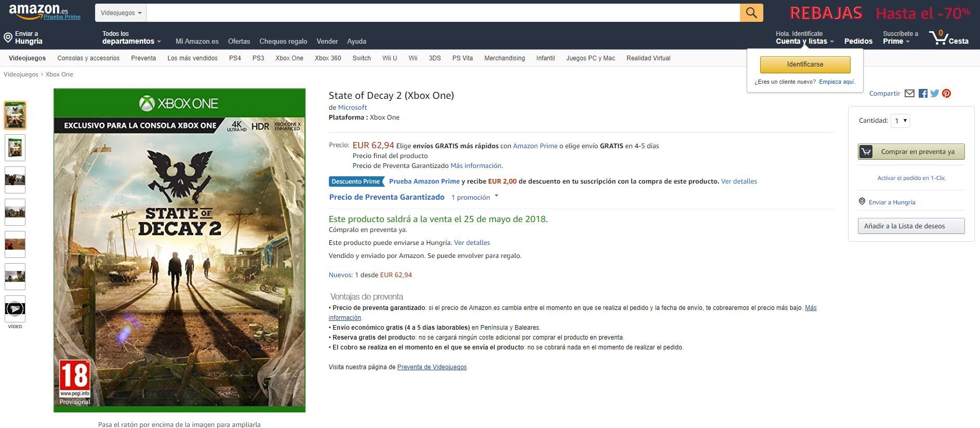Open the Microsoft brand link

tap(352, 107)
